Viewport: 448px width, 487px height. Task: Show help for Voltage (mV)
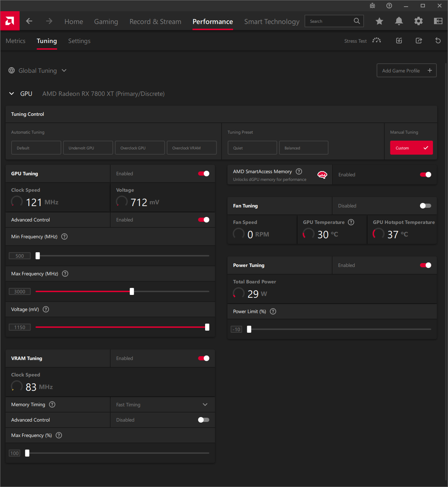point(46,309)
